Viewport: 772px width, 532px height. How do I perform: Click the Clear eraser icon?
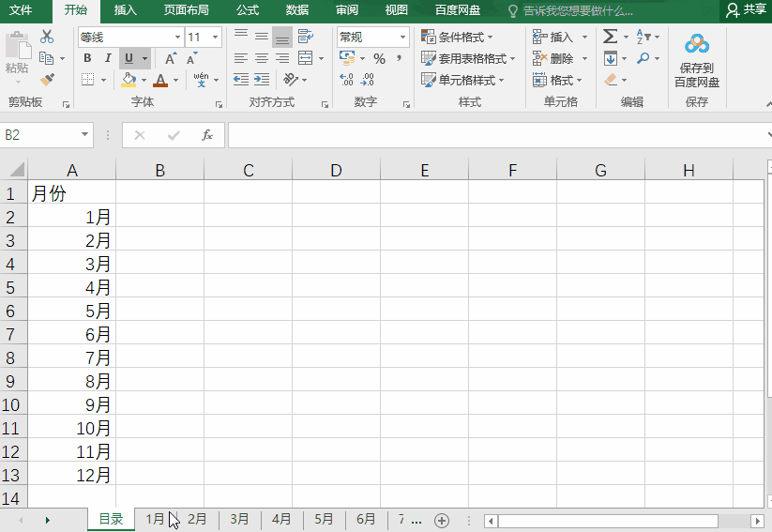coord(611,80)
